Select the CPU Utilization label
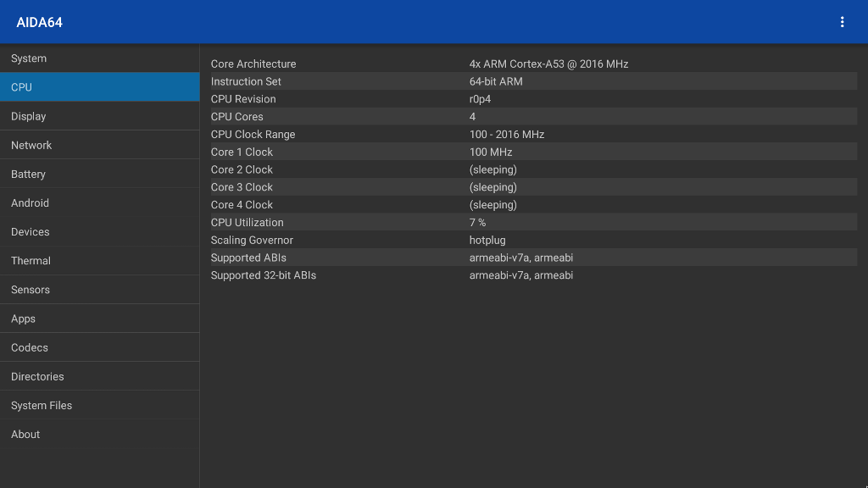The image size is (868, 488). click(247, 223)
